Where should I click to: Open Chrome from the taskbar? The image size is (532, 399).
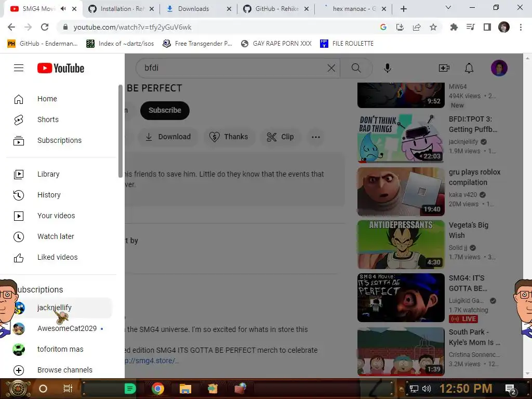[x=158, y=389]
